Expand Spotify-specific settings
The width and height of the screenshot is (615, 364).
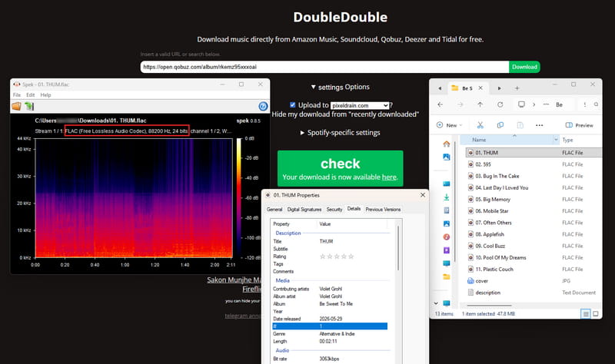coord(340,132)
